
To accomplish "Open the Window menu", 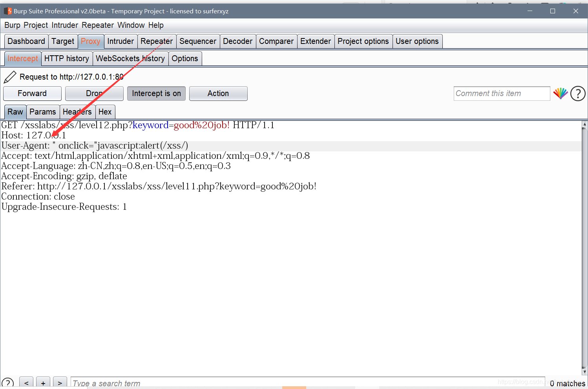I will pos(131,25).
